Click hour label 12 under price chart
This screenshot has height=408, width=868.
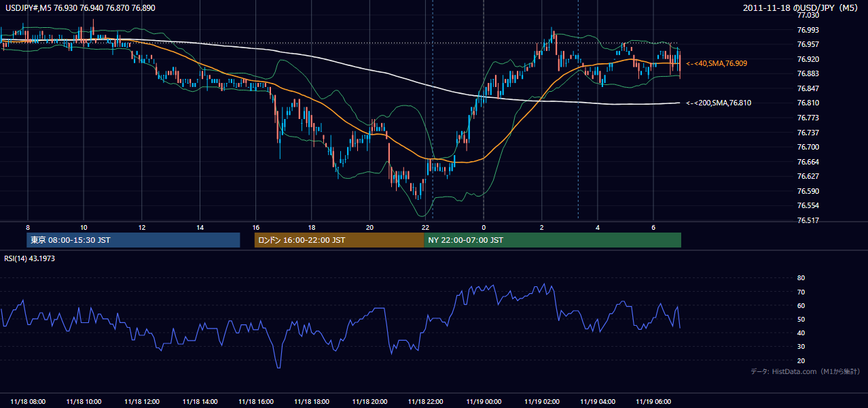click(x=141, y=226)
